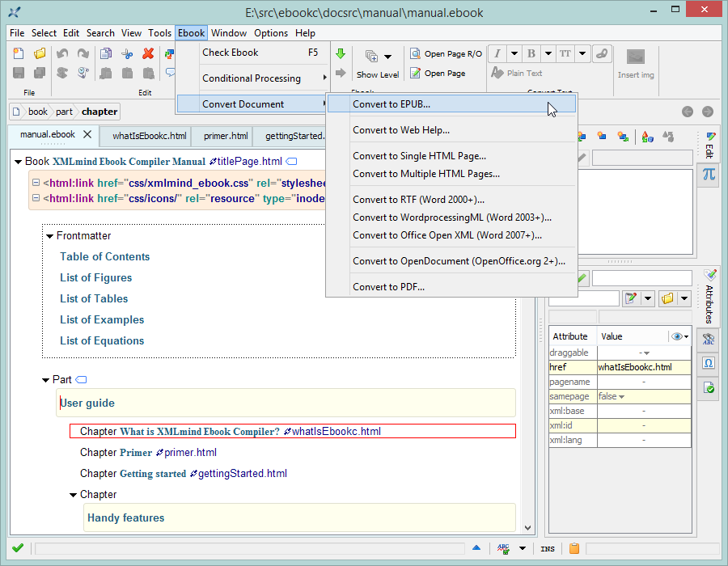The width and height of the screenshot is (728, 566).
Task: Click the TT monospace formatting icon
Action: click(x=565, y=53)
